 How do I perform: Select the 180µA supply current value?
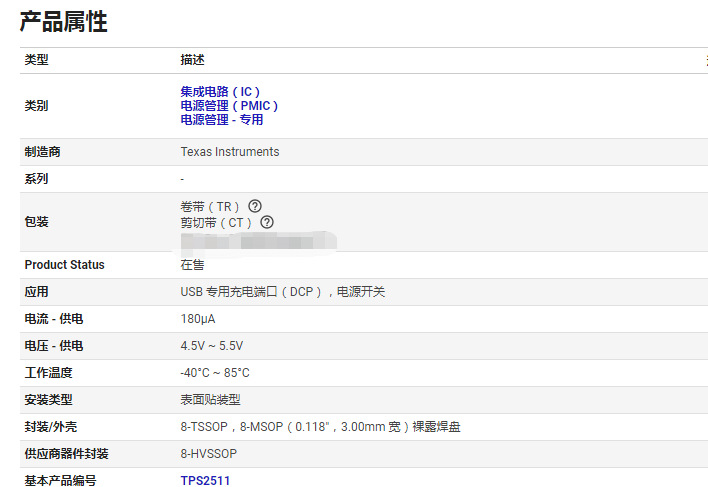pyautogui.click(x=198, y=319)
